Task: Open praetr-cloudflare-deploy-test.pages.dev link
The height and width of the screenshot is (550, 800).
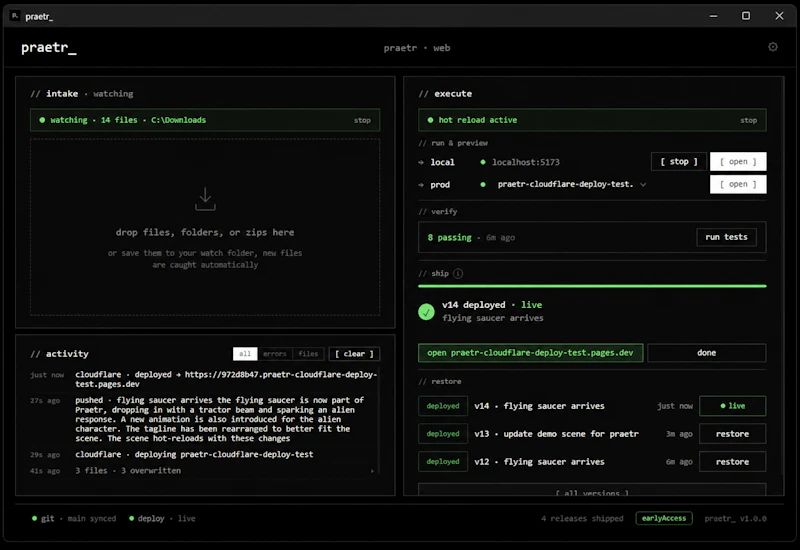Action: pos(530,353)
